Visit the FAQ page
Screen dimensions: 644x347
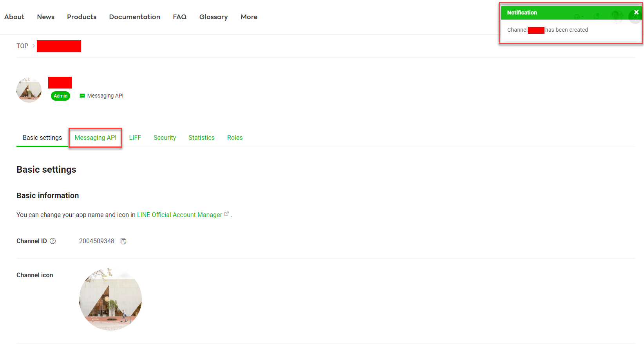point(180,17)
